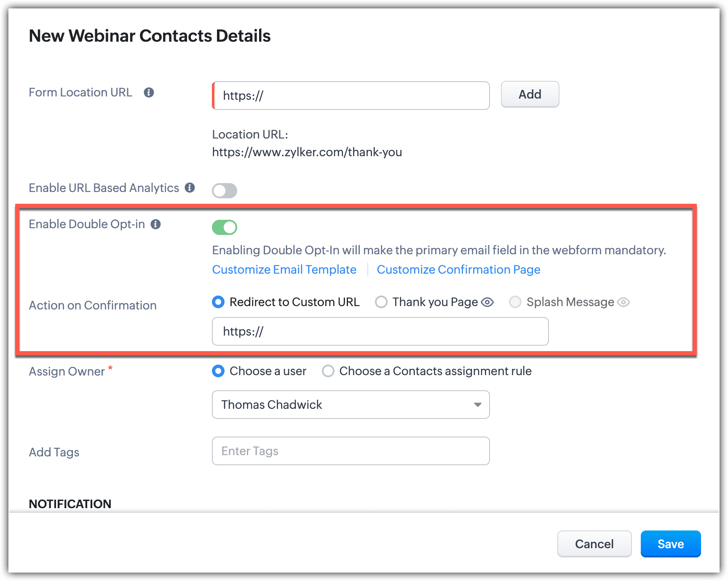Screen dimensions: 728x581
Task: Preview Splash Message via eye icon
Action: [x=624, y=302]
